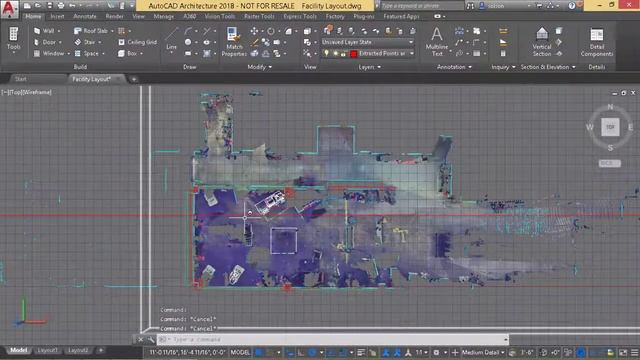Switch to the Layout1 tab

[x=47, y=350]
